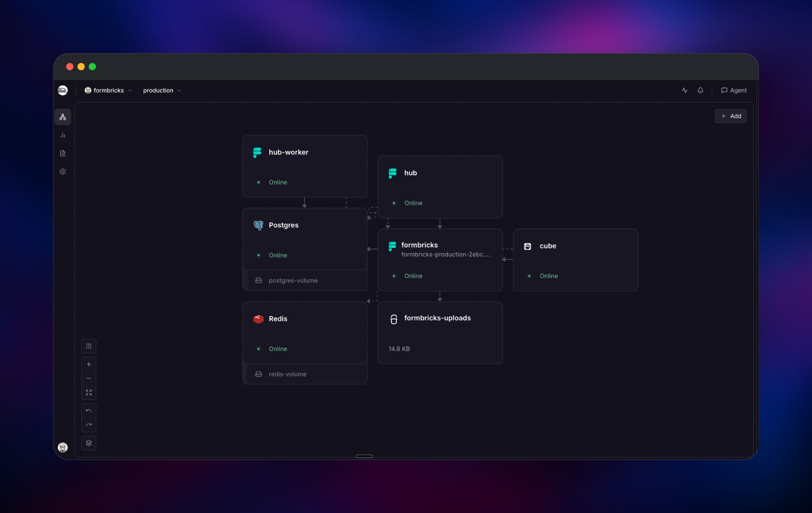Viewport: 812px width, 513px height.
Task: Click the Add button
Action: [731, 116]
